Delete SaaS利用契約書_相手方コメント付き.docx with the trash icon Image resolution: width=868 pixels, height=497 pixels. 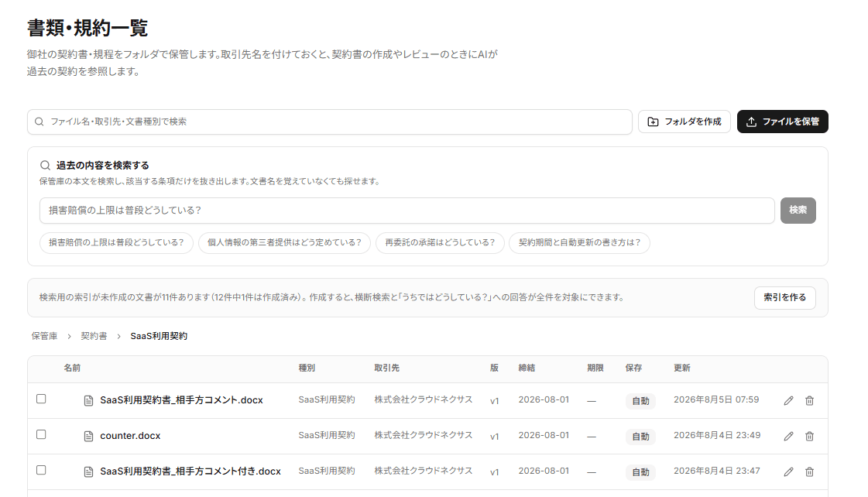tap(809, 471)
